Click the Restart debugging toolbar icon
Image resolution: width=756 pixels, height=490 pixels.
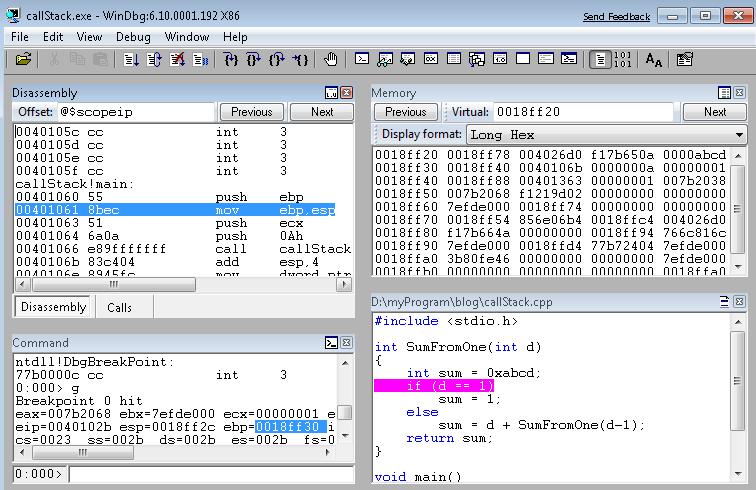154,60
